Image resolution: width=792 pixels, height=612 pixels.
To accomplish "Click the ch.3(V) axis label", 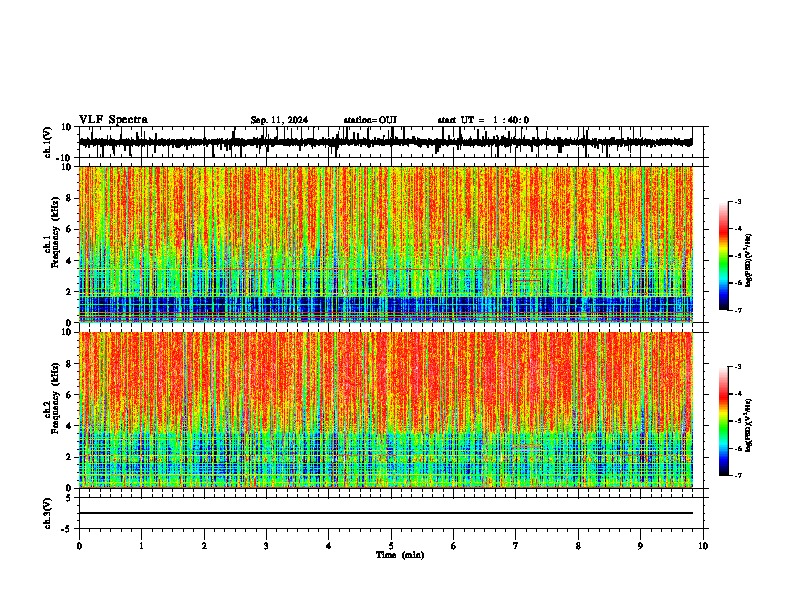I will click(48, 513).
